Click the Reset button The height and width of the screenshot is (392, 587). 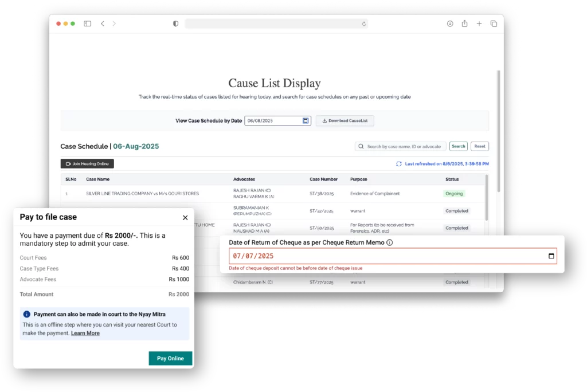(x=480, y=146)
